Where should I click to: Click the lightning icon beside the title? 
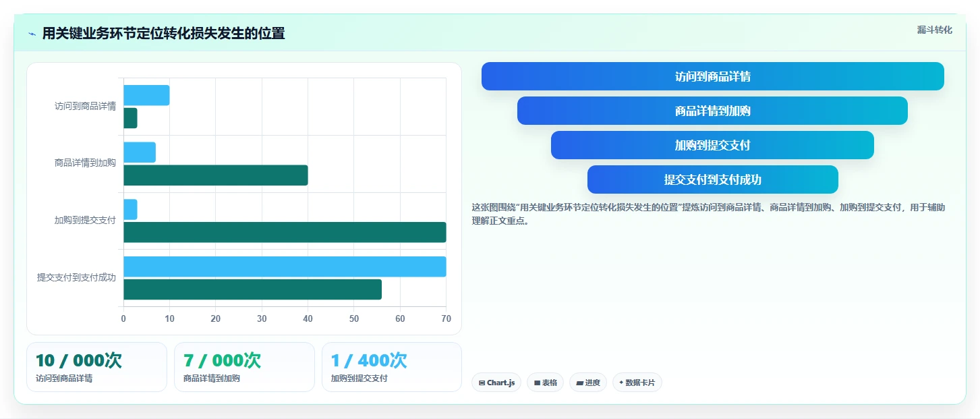click(32, 34)
